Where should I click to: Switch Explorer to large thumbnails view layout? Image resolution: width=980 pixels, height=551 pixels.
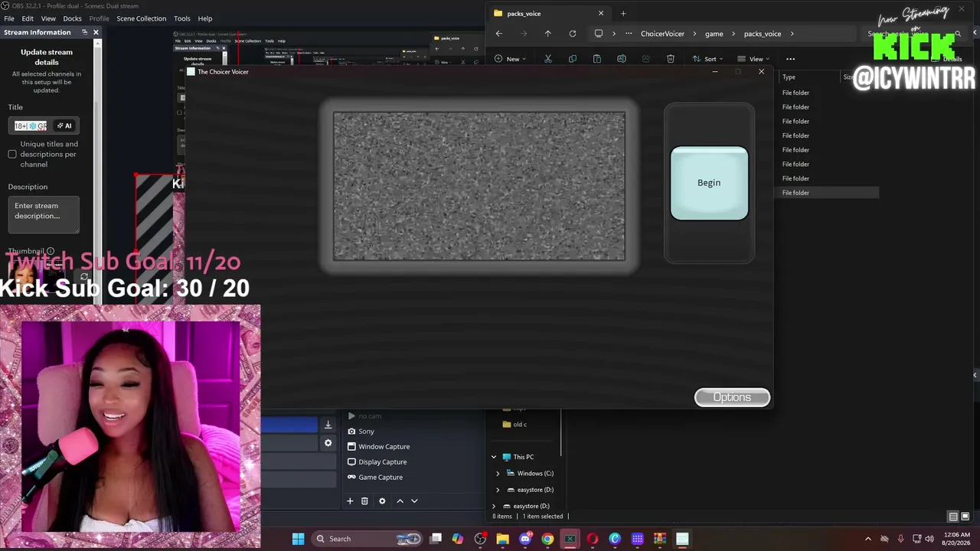(x=965, y=517)
